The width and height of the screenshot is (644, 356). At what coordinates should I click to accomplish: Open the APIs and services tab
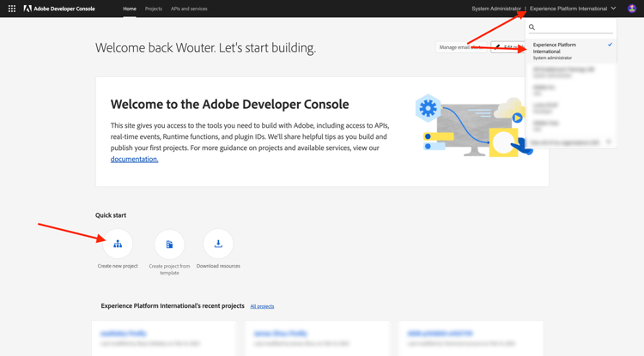pyautogui.click(x=189, y=9)
